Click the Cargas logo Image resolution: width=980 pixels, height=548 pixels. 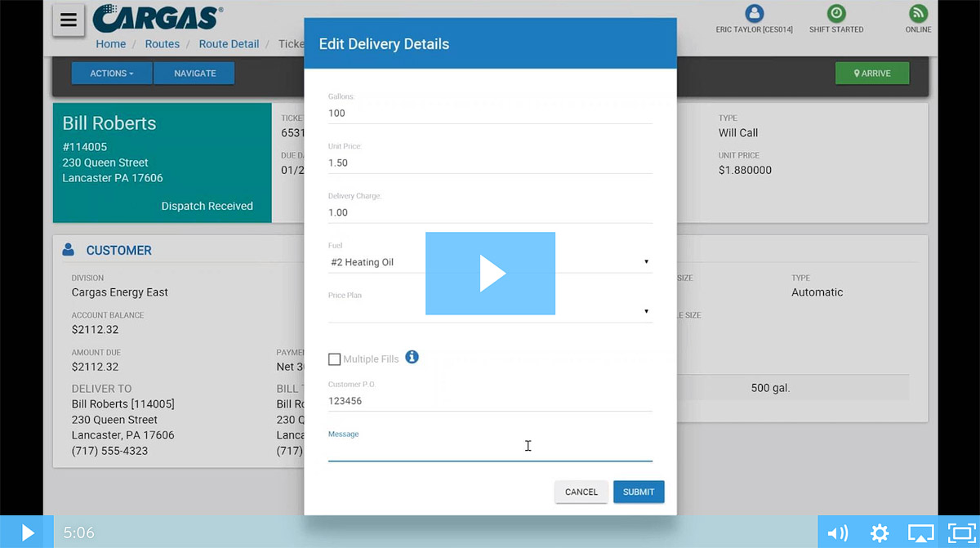coord(158,17)
